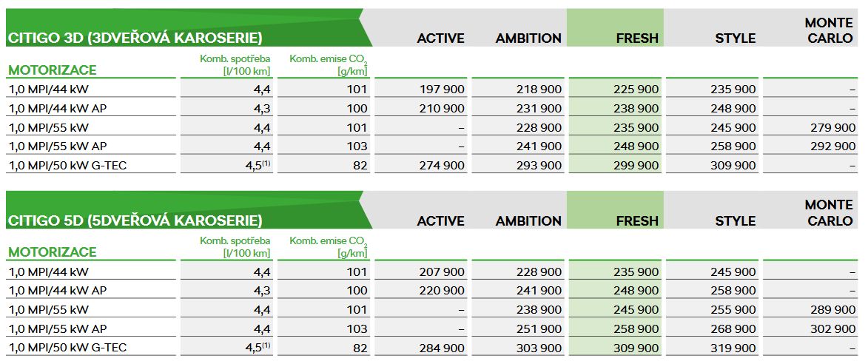This screenshot has width=868, height=364.
Task: Click the MOTORIZACE heading in the Citigo 3D table
Action: coord(52,70)
